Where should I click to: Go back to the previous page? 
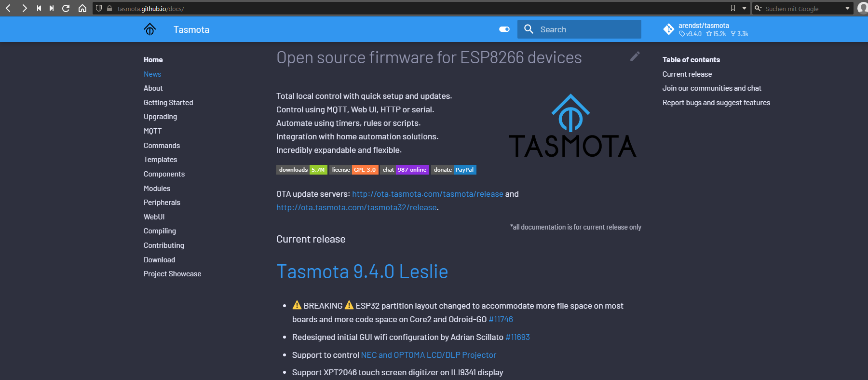[8, 8]
